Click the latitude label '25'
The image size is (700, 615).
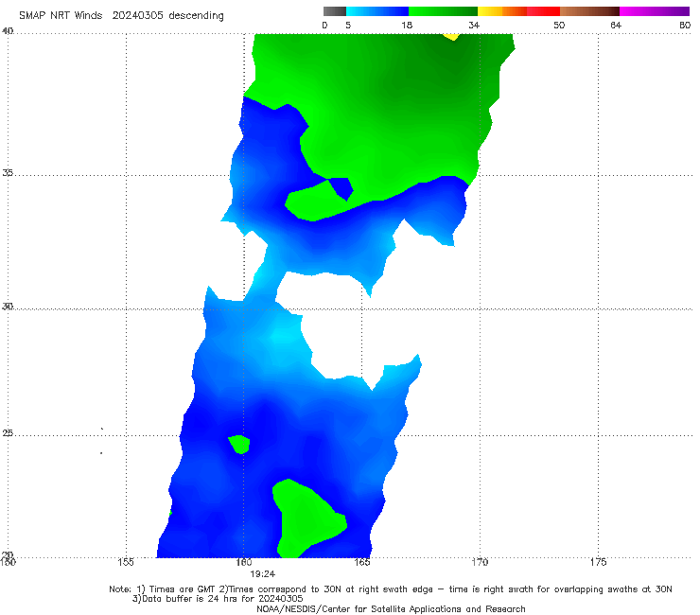[8, 433]
